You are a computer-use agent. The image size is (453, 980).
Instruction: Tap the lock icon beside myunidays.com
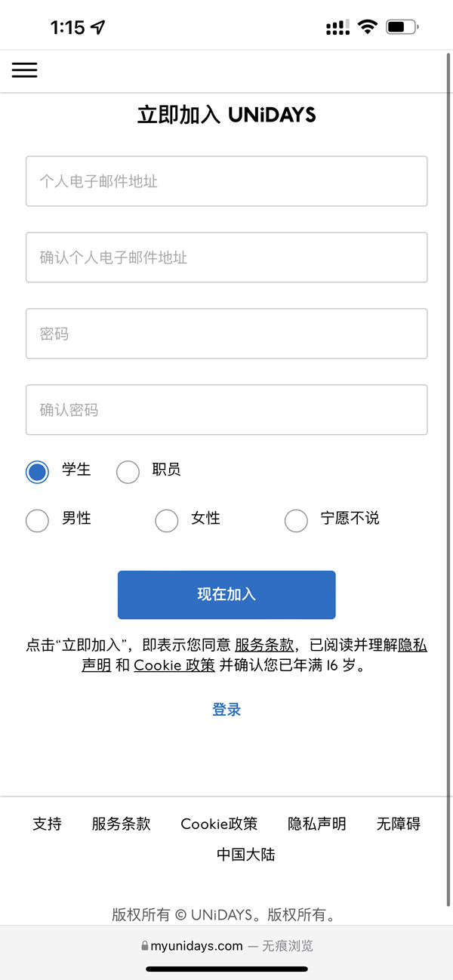coord(144,945)
